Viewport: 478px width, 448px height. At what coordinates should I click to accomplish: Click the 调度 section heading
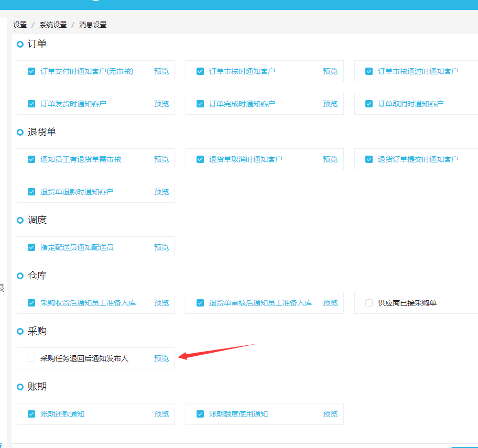coord(37,220)
